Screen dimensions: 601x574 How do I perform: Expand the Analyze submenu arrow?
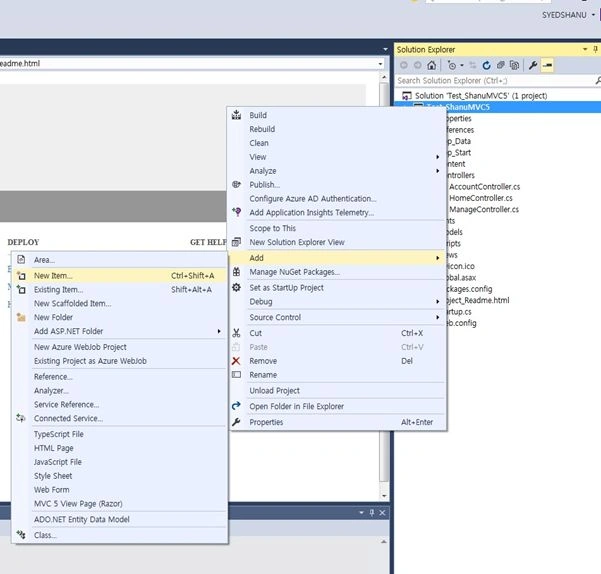point(437,171)
